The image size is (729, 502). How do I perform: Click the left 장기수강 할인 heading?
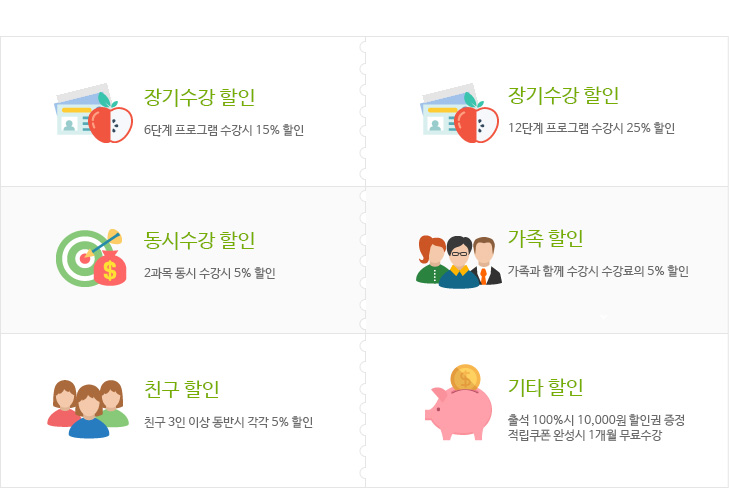199,97
